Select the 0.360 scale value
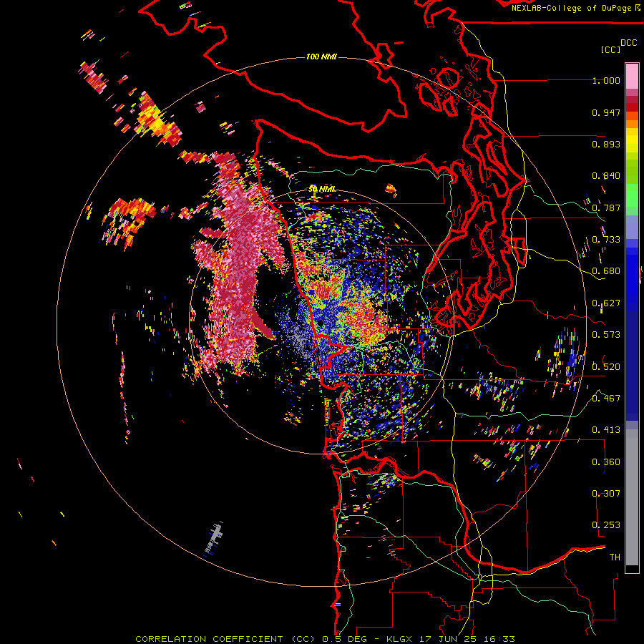 [x=606, y=462]
